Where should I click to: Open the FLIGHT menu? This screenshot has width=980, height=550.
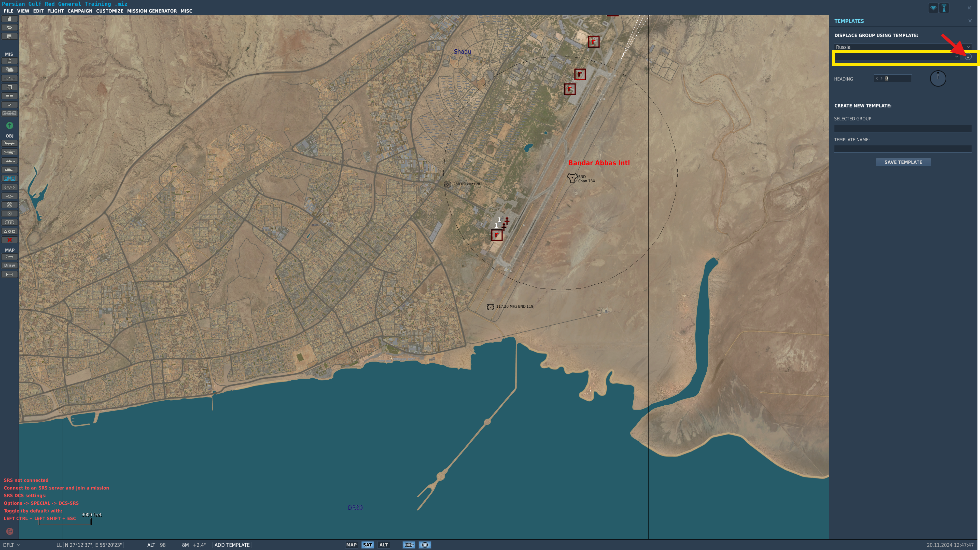click(55, 11)
